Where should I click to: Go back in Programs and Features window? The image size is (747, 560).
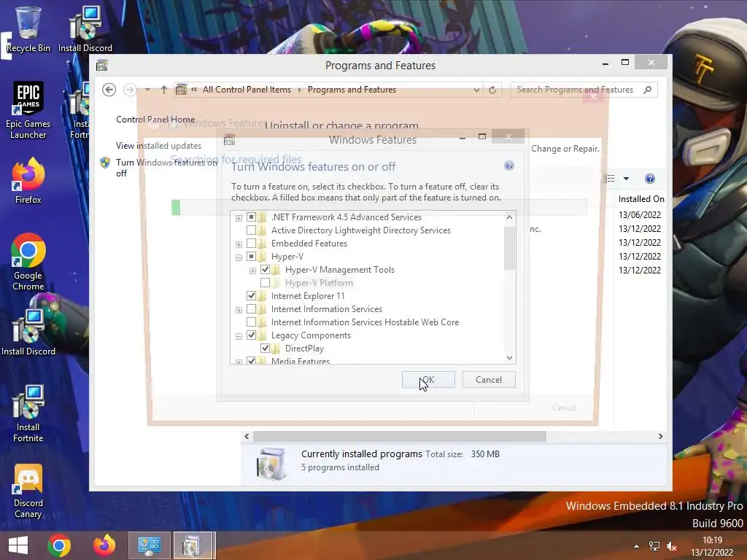109,90
